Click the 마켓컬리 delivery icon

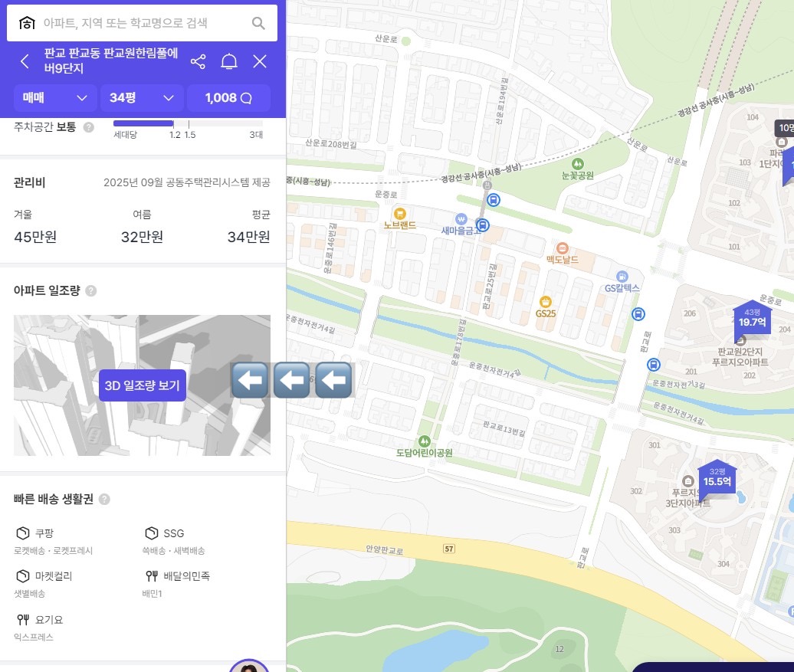[x=23, y=577]
